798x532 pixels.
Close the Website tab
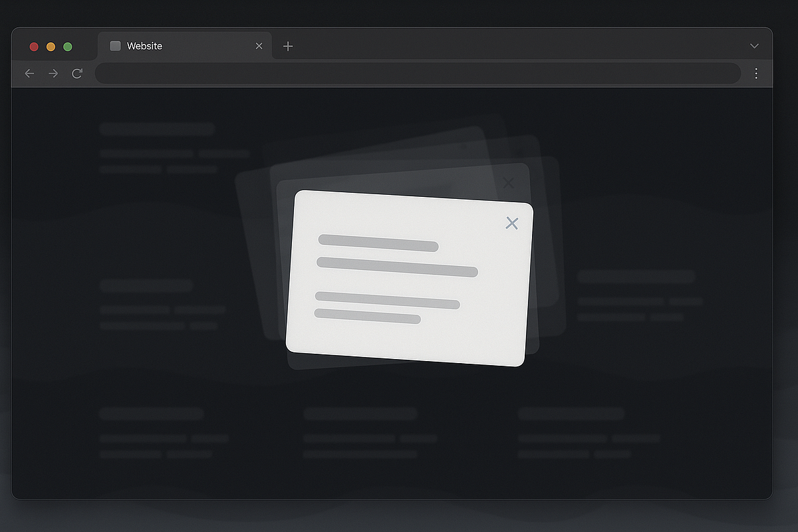(259, 46)
